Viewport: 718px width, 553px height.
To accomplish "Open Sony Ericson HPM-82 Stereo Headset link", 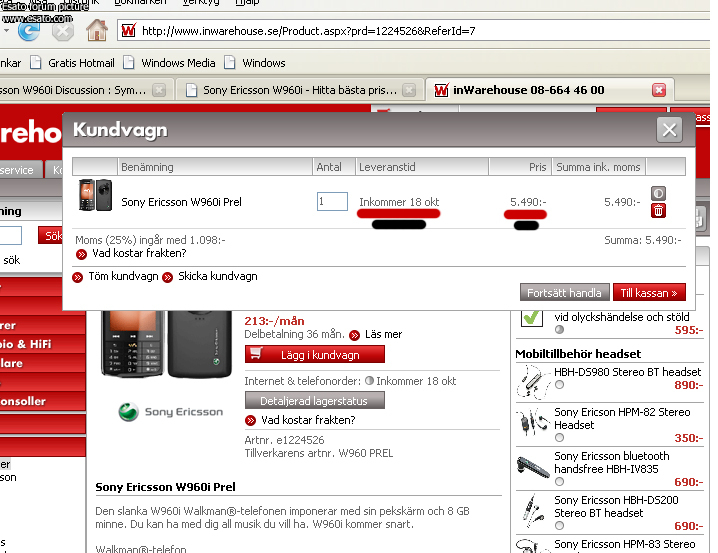I will (x=622, y=418).
